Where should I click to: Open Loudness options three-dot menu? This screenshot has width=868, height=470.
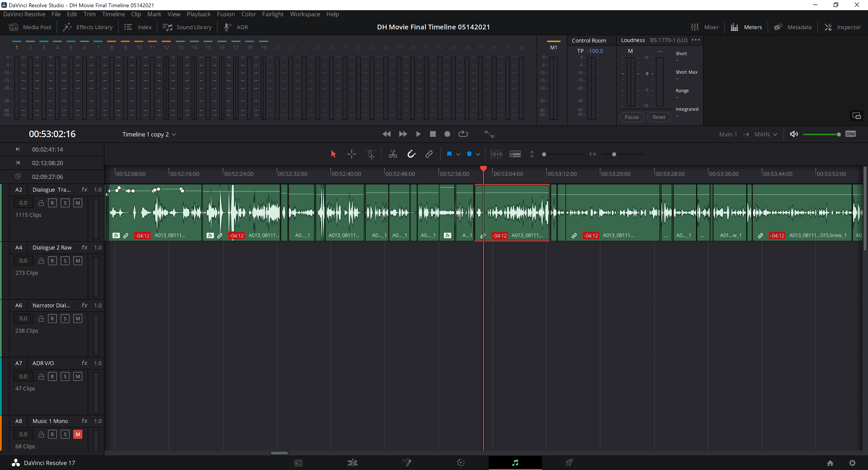pos(696,40)
